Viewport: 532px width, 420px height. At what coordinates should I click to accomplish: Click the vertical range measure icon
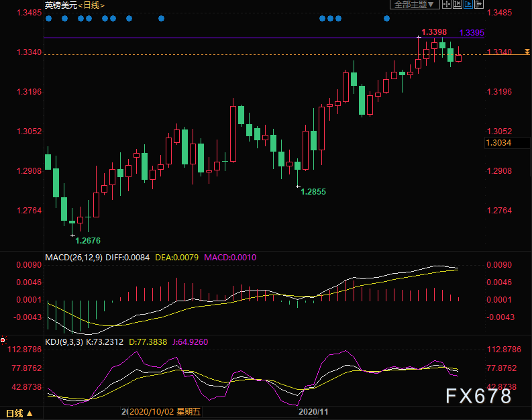pyautogui.click(x=458, y=4)
